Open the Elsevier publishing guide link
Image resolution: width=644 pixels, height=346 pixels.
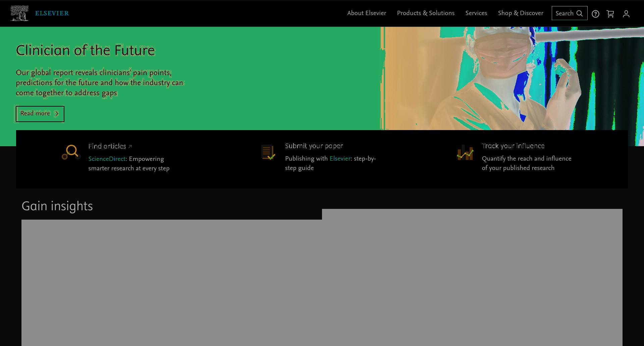[340, 159]
